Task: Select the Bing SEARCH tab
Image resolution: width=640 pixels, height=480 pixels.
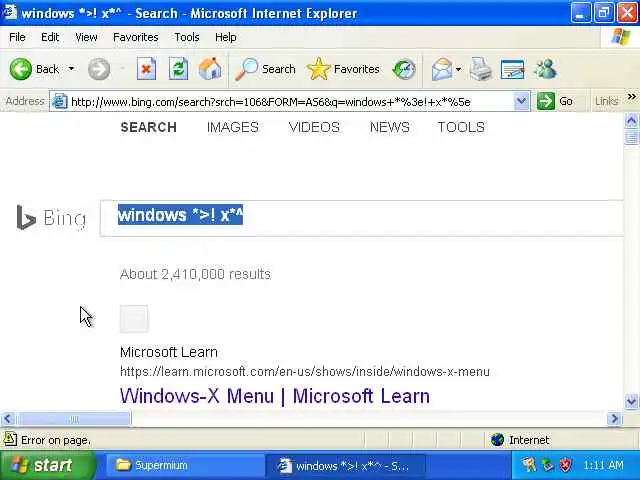Action: [149, 127]
